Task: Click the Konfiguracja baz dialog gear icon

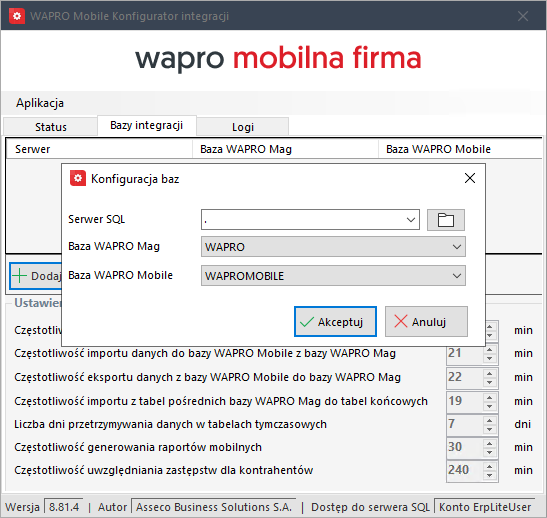Action: point(78,178)
